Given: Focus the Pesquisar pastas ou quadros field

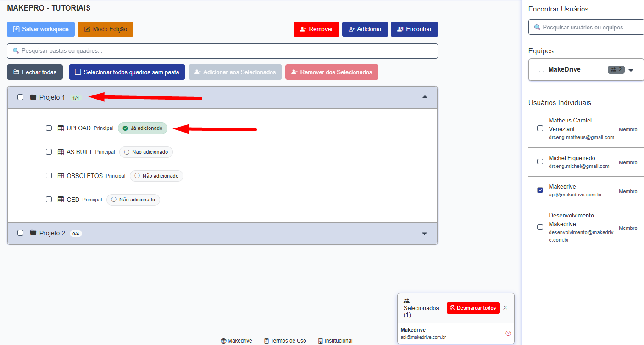Looking at the screenshot, I should click(222, 51).
